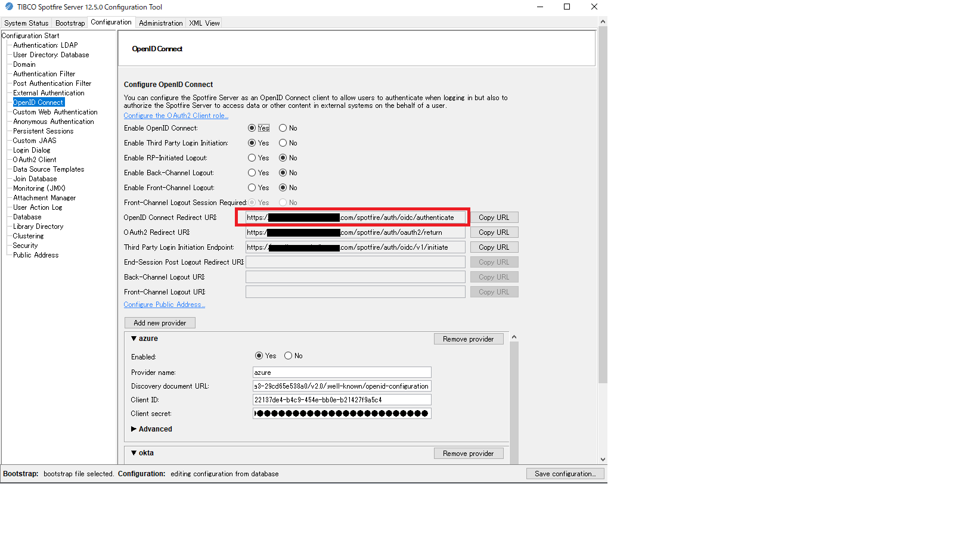
Task: Switch to the XML View tab
Action: [204, 23]
